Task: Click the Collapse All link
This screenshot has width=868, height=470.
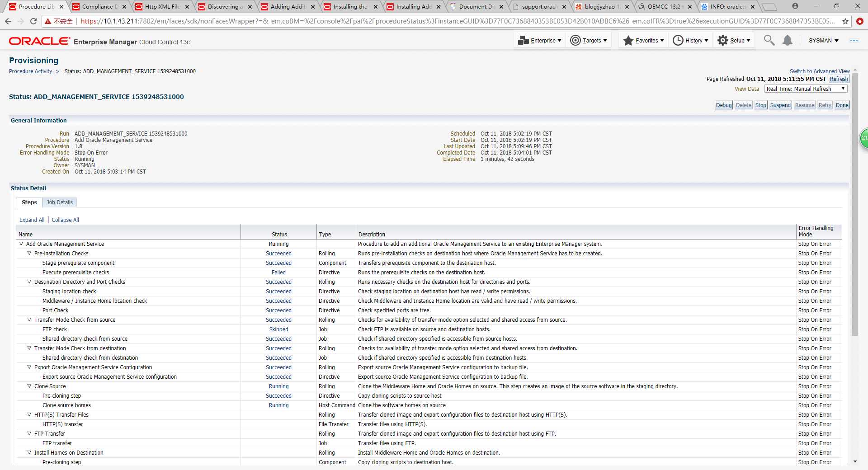Action: [65, 220]
